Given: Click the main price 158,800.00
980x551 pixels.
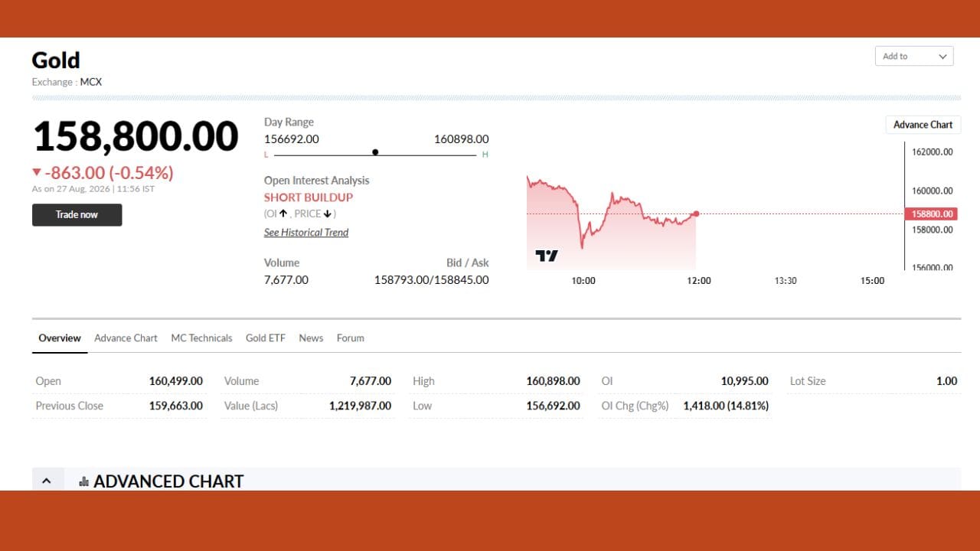Looking at the screenshot, I should [x=136, y=136].
